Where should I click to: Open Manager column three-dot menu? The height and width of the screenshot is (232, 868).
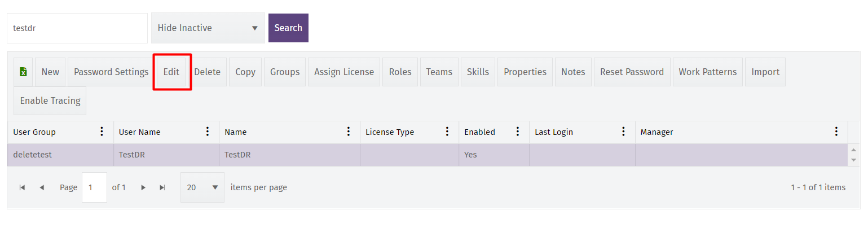pyautogui.click(x=836, y=132)
